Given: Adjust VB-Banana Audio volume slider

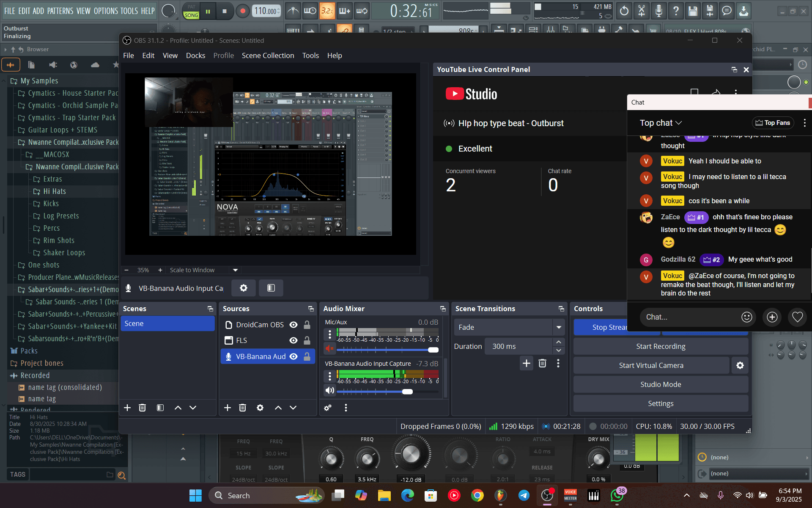Looking at the screenshot, I should (387, 392).
